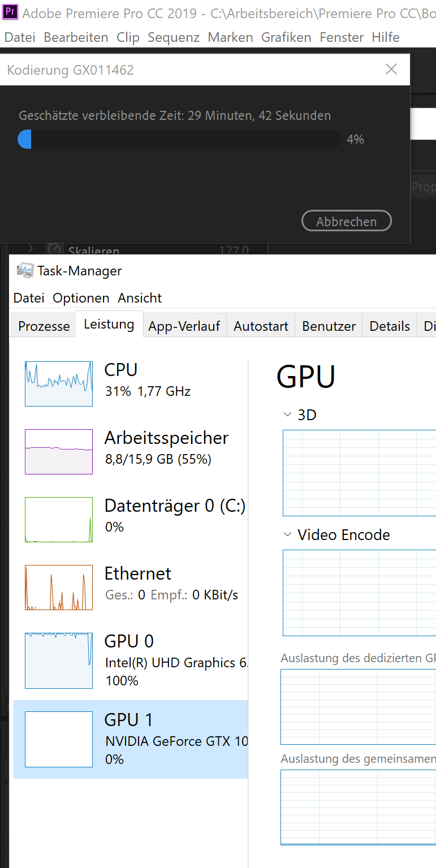
Task: Open the Datei menu in Premiere Pro
Action: tap(19, 37)
